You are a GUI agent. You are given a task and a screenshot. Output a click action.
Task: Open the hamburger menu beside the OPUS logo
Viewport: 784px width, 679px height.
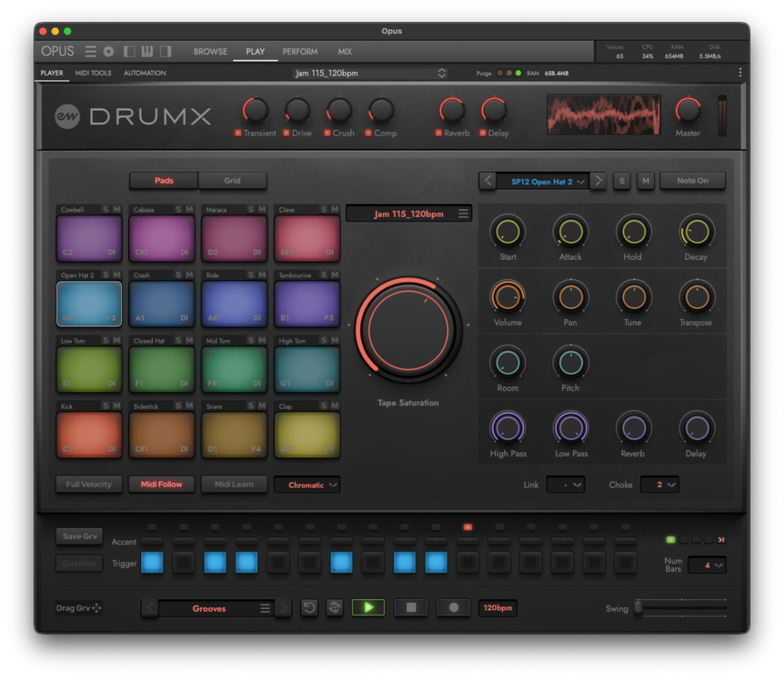pos(90,51)
